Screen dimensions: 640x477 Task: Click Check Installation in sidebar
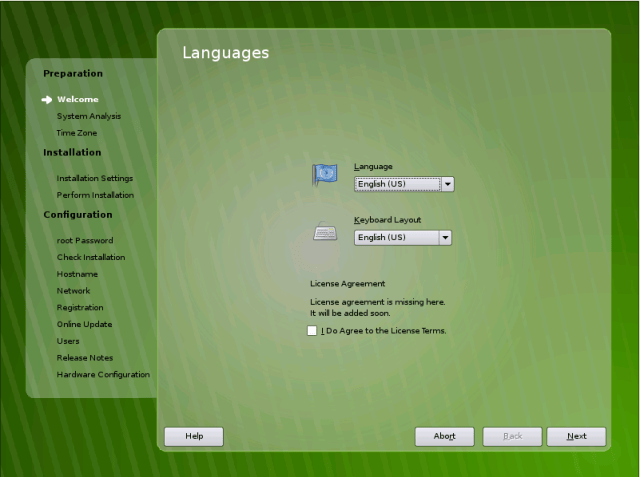(x=91, y=257)
